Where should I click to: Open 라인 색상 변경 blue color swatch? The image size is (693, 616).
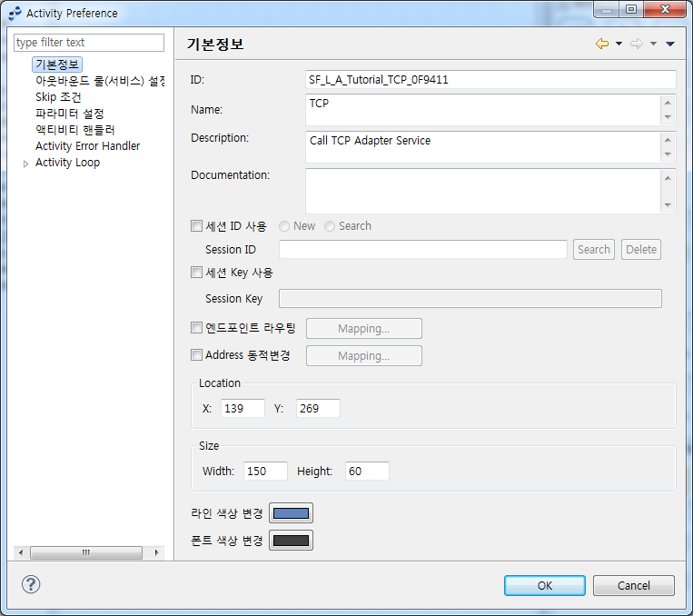(x=291, y=513)
